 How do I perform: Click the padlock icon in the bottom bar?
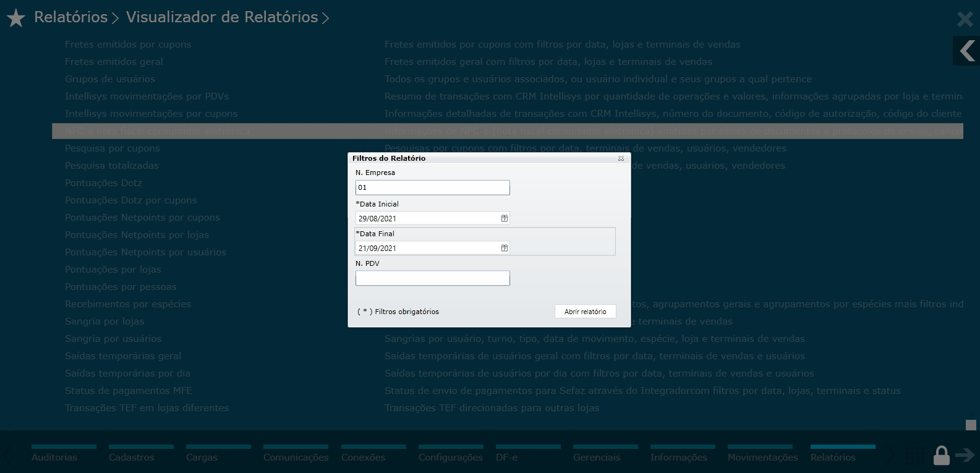pyautogui.click(x=941, y=456)
